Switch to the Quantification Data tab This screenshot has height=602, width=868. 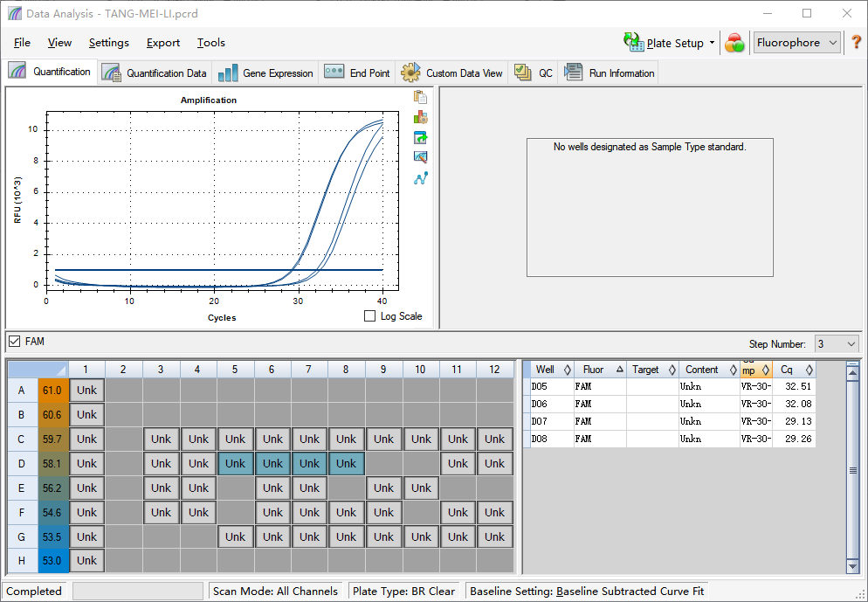point(154,73)
